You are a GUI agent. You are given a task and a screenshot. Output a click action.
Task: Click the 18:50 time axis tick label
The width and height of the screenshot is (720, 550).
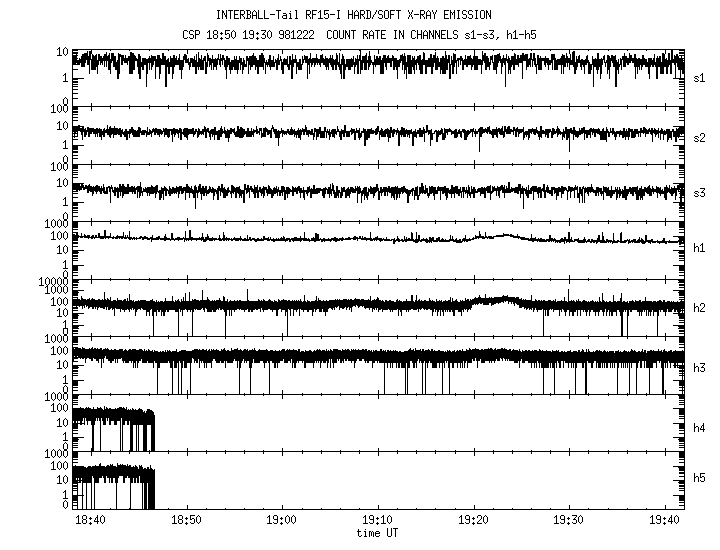(187, 522)
